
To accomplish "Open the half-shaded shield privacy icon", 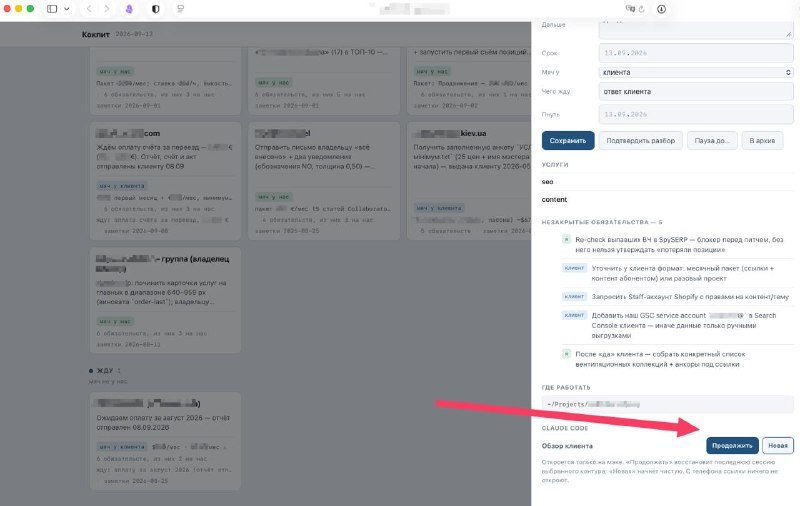I will pos(156,9).
